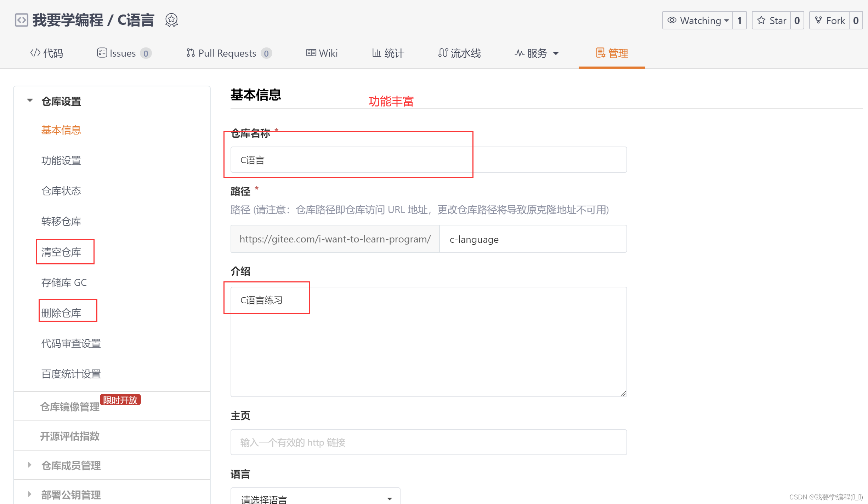The height and width of the screenshot is (504, 868).
Task: Click the repository code icon beside title
Action: click(21, 20)
